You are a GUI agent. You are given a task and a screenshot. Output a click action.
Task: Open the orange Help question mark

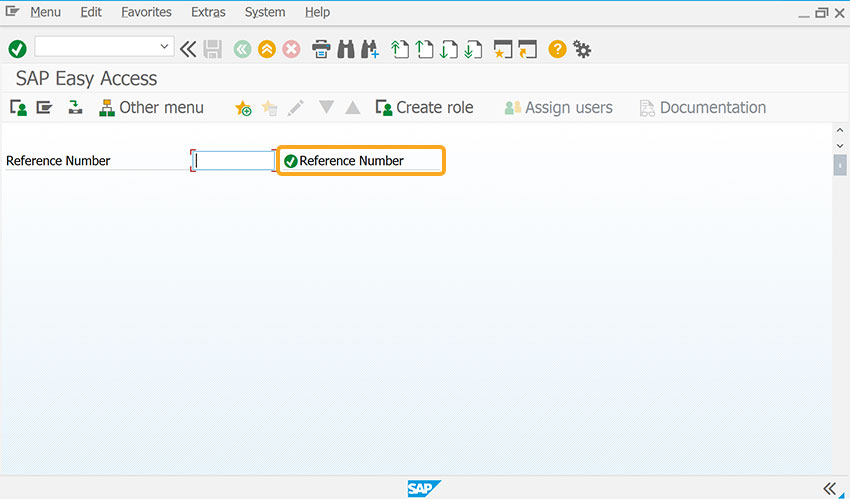point(557,49)
